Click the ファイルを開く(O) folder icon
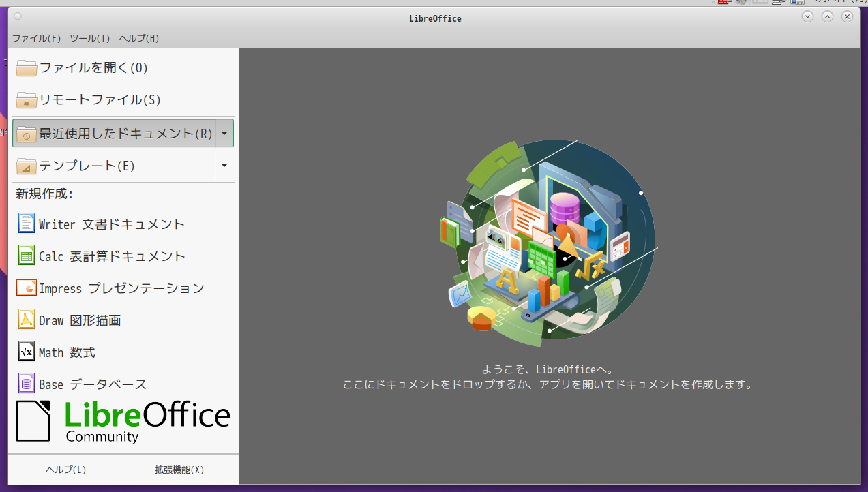The image size is (868, 492). [x=27, y=67]
